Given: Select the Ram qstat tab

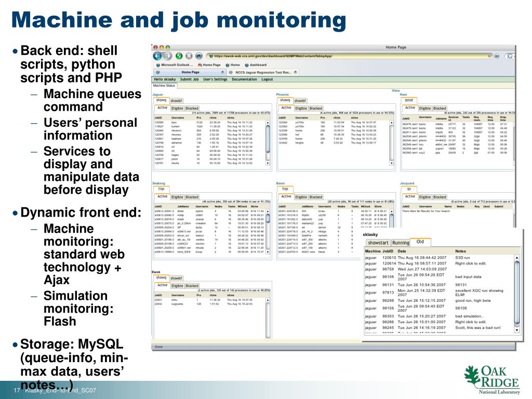Looking at the screenshot, I should pyautogui.click(x=409, y=100).
